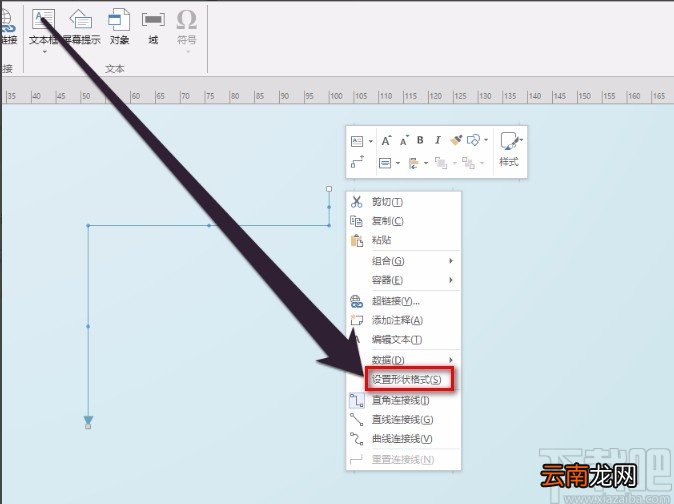Click the clipboard icon beside 粘贴
The width and height of the screenshot is (674, 504).
pyautogui.click(x=357, y=240)
